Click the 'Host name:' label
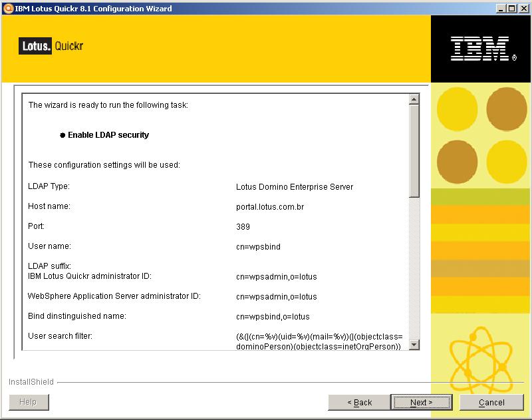The height and width of the screenshot is (420, 532). [x=49, y=206]
